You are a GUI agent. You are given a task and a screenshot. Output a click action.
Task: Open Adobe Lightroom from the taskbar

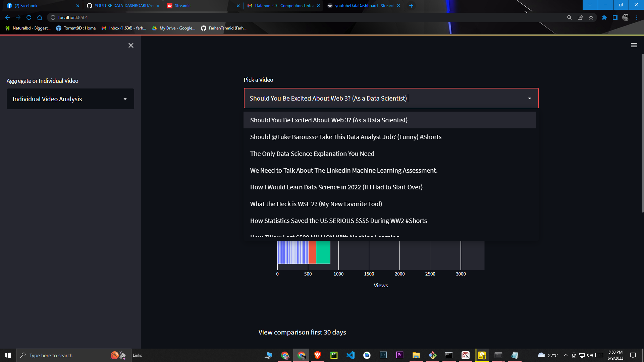[x=383, y=355]
